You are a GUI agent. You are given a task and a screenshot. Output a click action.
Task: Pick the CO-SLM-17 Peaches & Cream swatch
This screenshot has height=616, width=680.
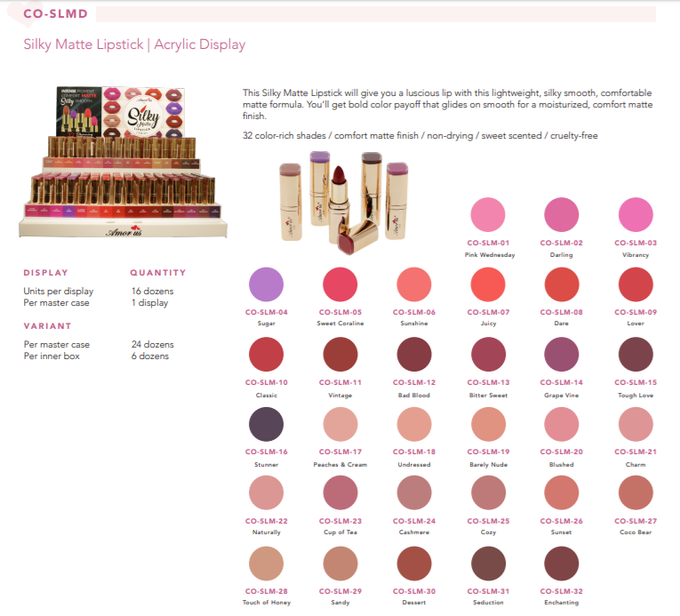coord(340,424)
